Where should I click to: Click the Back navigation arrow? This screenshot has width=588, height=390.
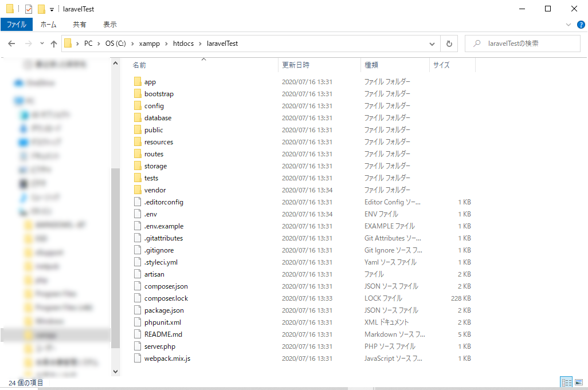[x=11, y=44]
